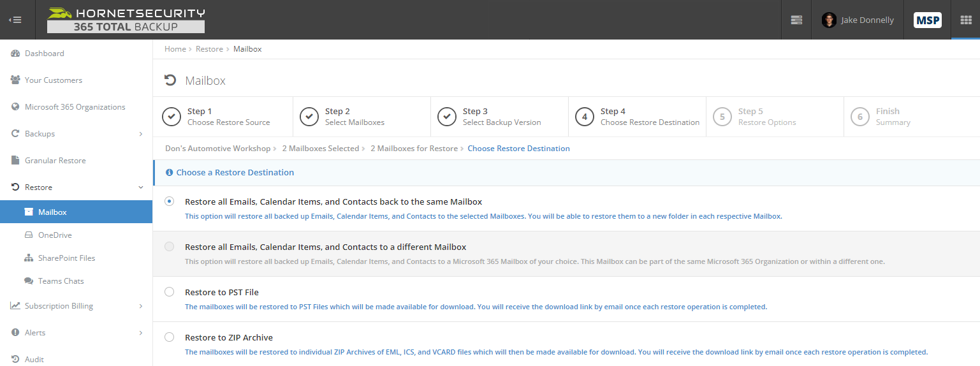Collapse sidebar with the hamburger menu icon

15,20
